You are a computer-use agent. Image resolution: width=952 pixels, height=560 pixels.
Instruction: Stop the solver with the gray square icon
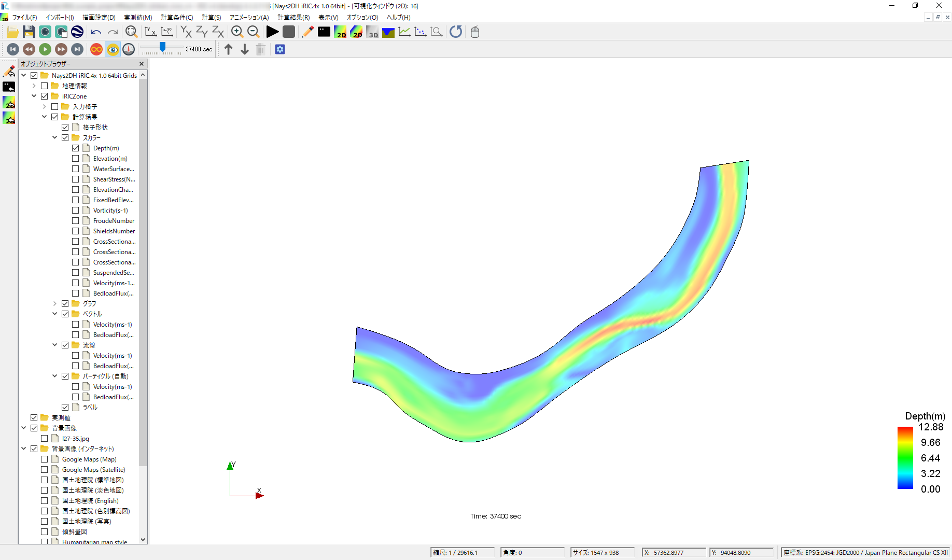pos(289,32)
